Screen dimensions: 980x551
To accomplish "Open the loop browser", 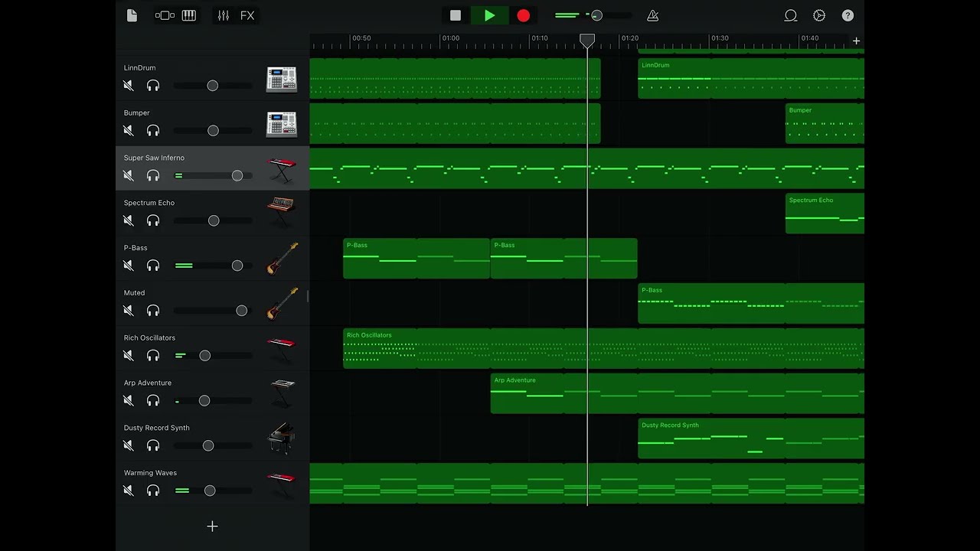I will pos(791,15).
